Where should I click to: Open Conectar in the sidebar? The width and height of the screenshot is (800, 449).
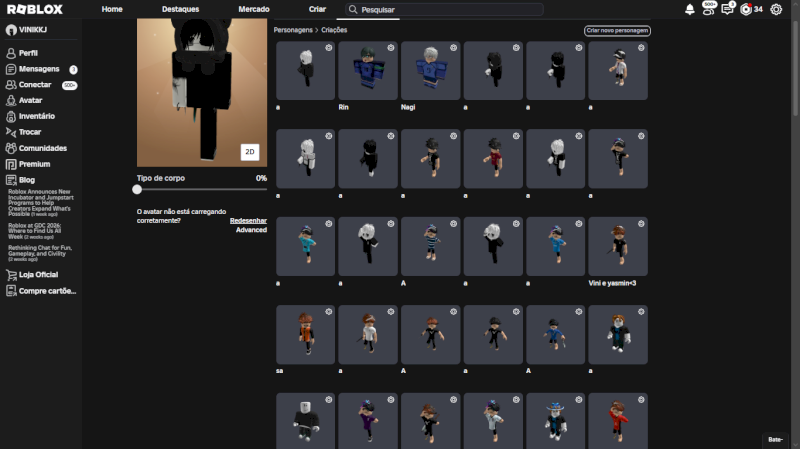pyautogui.click(x=35, y=85)
